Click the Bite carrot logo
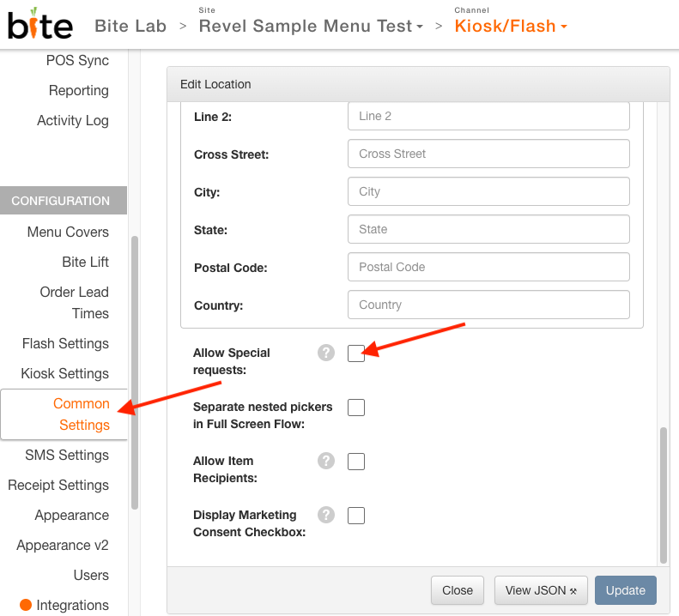679x616 pixels. pyautogui.click(x=40, y=24)
